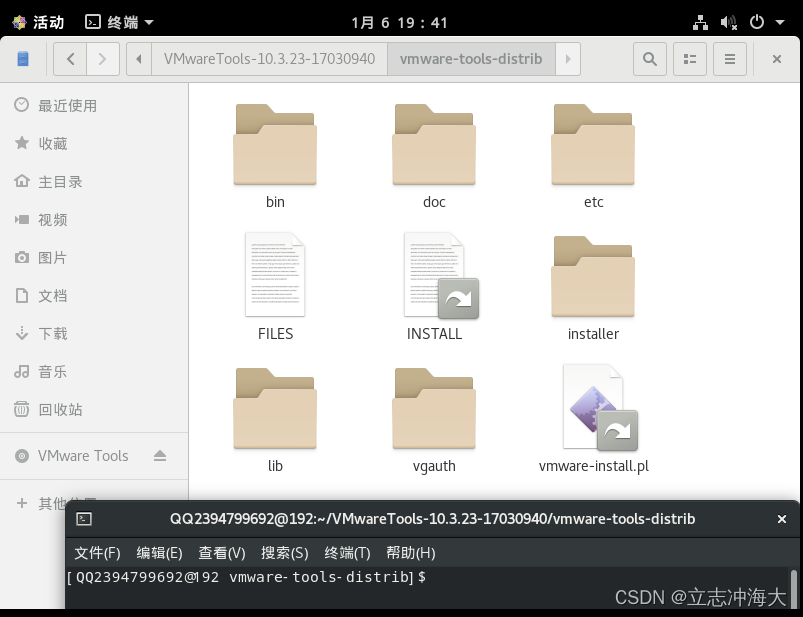Open the 搜索(S) terminal menu
Screen dimensions: 803x617
(x=285, y=552)
